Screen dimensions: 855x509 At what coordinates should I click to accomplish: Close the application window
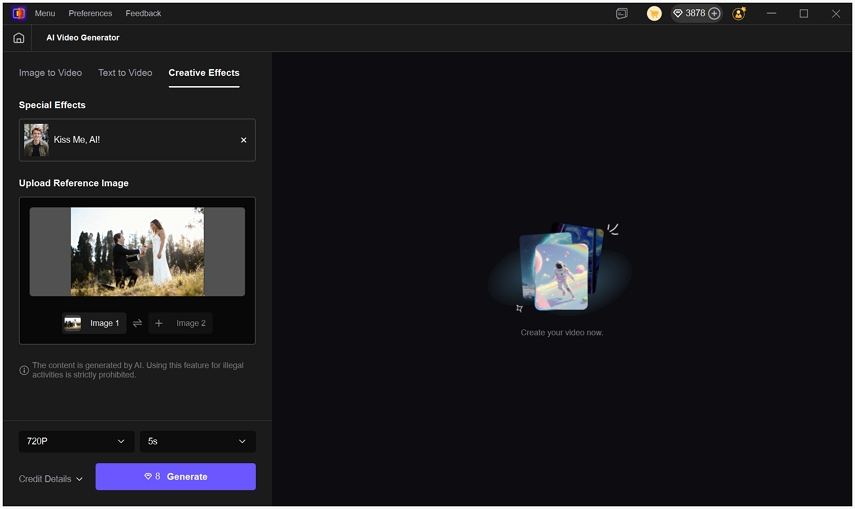[836, 14]
